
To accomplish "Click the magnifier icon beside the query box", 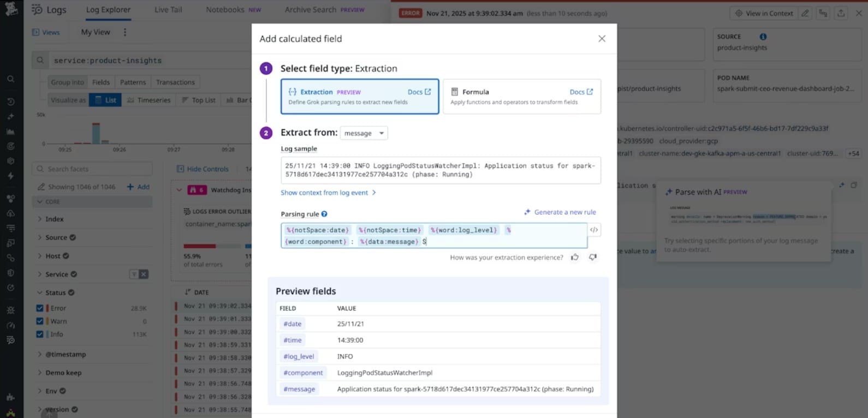I will pos(40,61).
